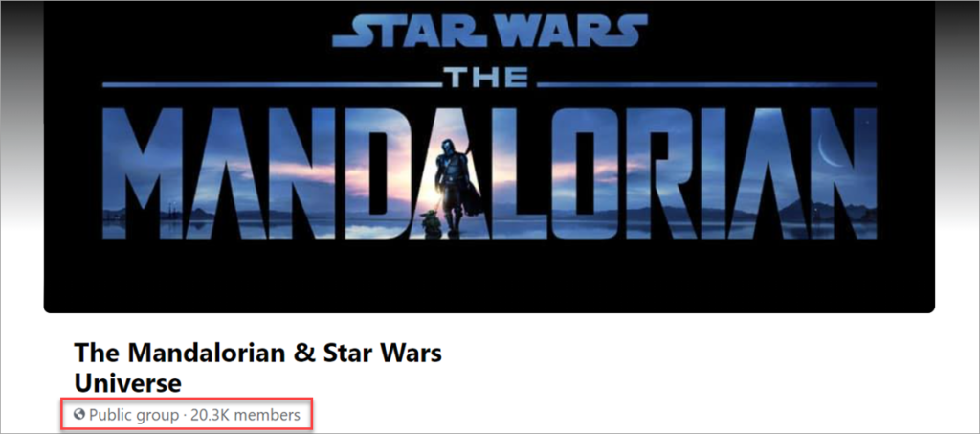980x434 pixels.
Task: Open The Mandalorian & Star Wars group title
Action: (x=258, y=354)
